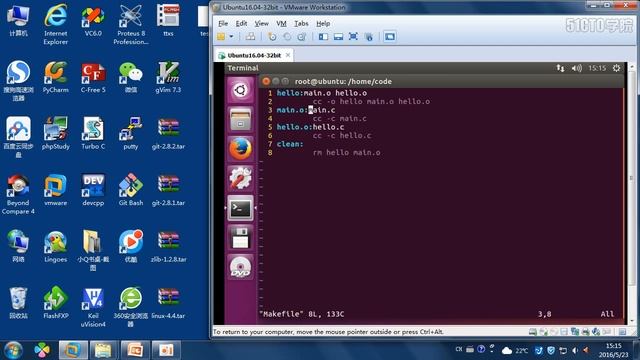Image resolution: width=640 pixels, height=360 pixels.
Task: Click VMware taskbar button
Action: tap(73, 350)
